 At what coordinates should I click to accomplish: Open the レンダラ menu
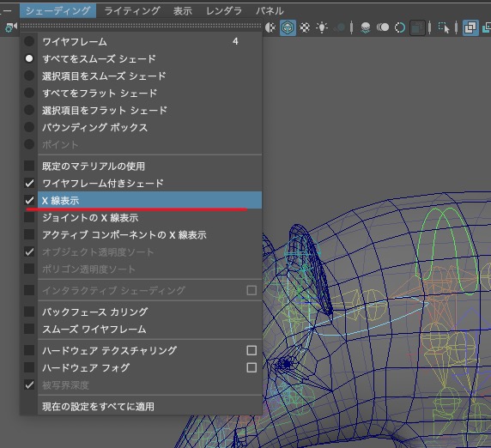223,11
